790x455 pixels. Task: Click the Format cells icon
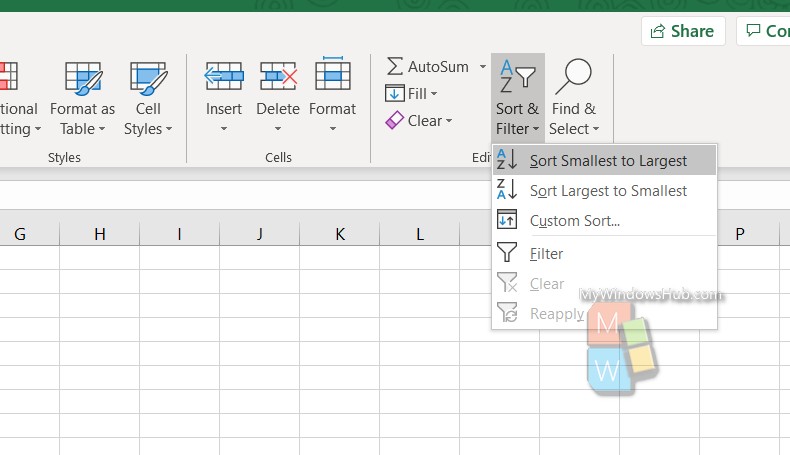click(333, 74)
